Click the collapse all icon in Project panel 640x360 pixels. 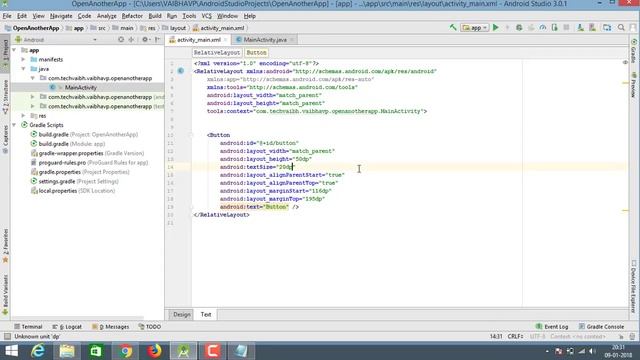[131, 40]
